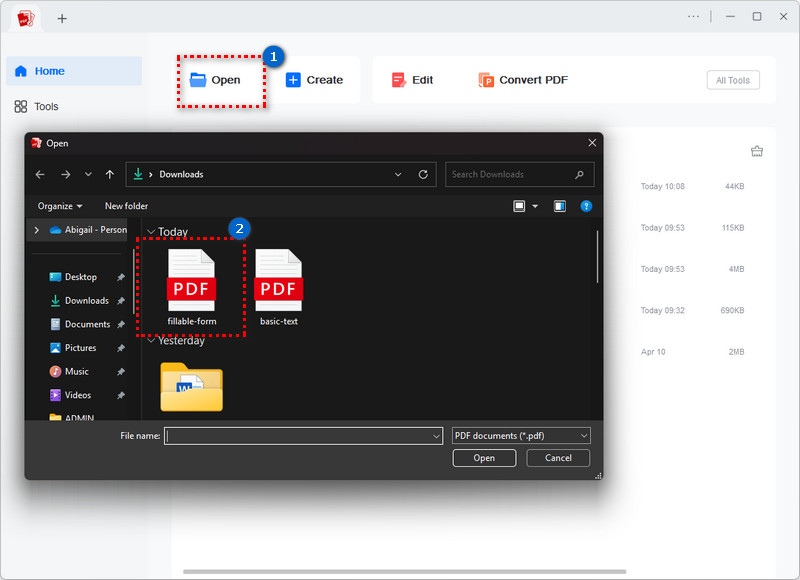Open Videos in navigation pane
The width and height of the screenshot is (800, 580).
(x=70, y=395)
